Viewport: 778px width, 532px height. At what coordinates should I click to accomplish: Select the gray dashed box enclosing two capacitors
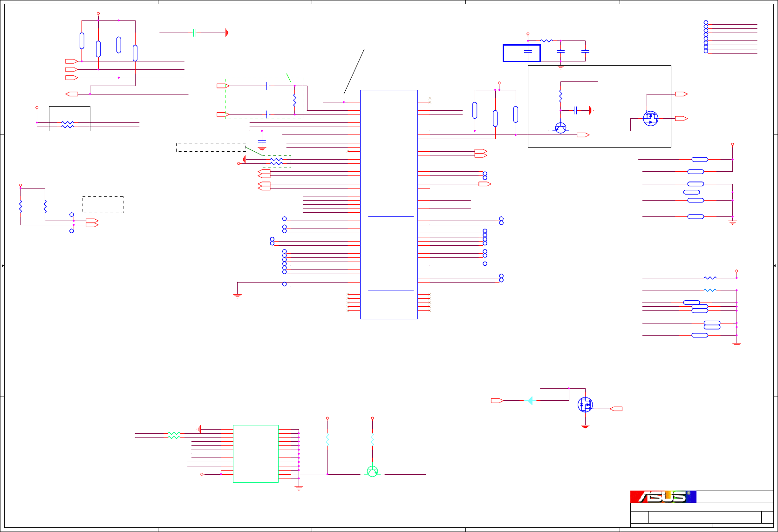[264, 98]
